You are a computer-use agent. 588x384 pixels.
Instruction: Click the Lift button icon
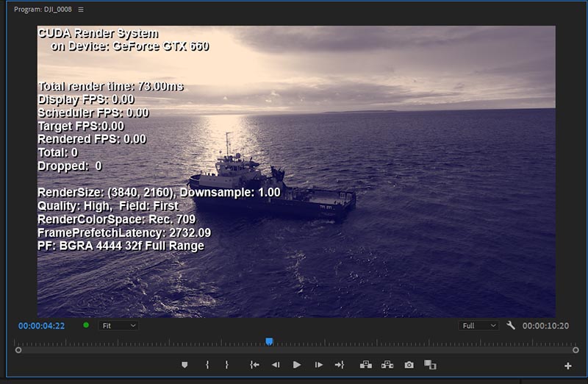[x=365, y=365]
